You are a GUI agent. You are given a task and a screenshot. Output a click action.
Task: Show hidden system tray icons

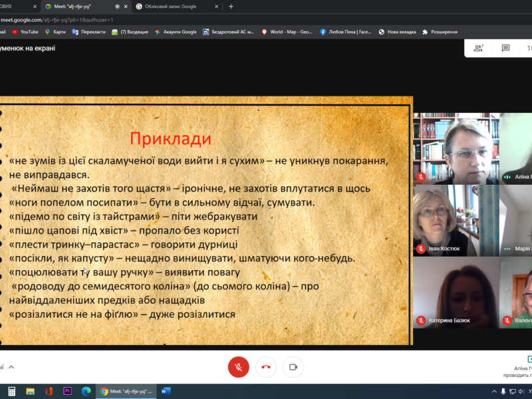click(494, 391)
